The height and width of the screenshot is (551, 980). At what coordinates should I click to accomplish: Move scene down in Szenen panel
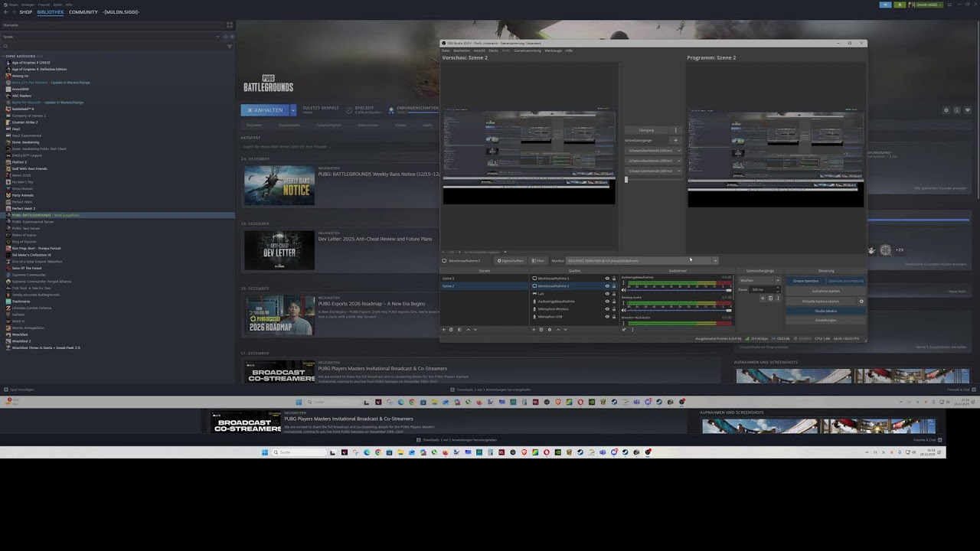point(475,330)
